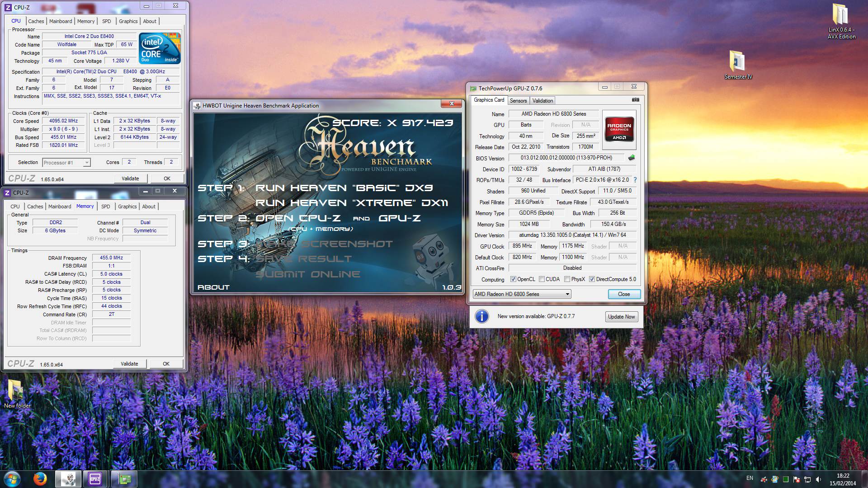Launch Firefox from the taskbar
Image resolution: width=868 pixels, height=488 pixels.
(x=40, y=479)
